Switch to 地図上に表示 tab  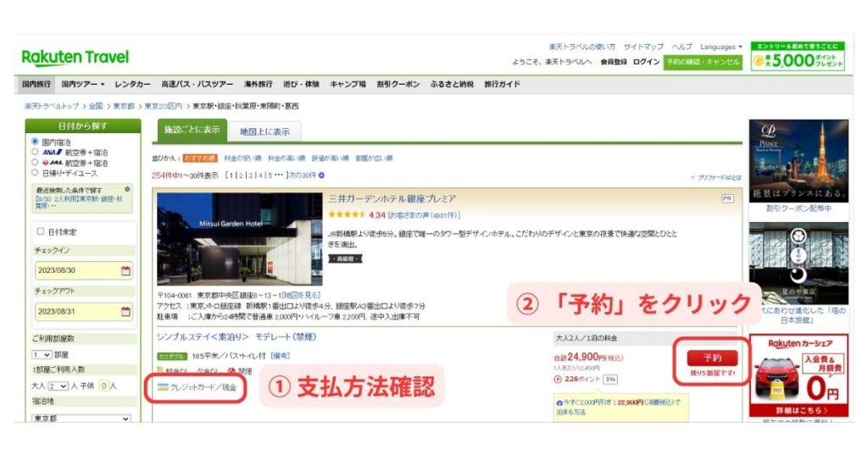click(x=264, y=131)
